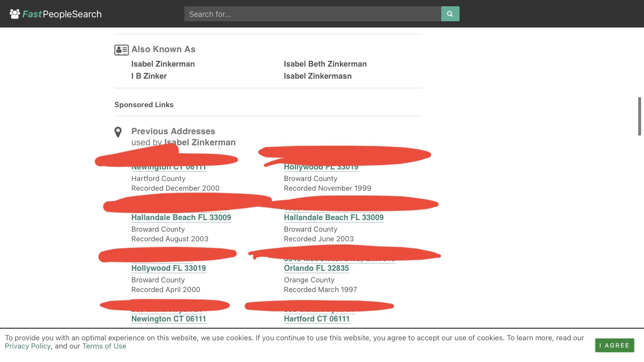Open Hollywood FL 33019 link recorded November 1999

(x=321, y=167)
